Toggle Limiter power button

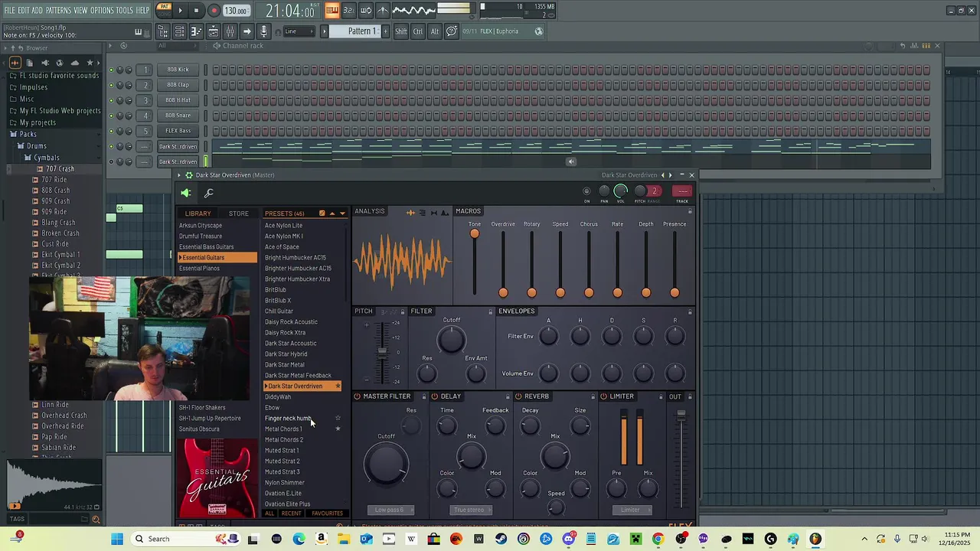click(604, 396)
